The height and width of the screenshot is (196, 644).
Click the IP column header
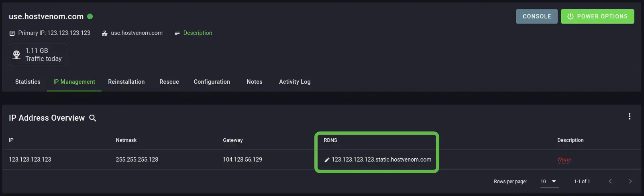pyautogui.click(x=11, y=140)
